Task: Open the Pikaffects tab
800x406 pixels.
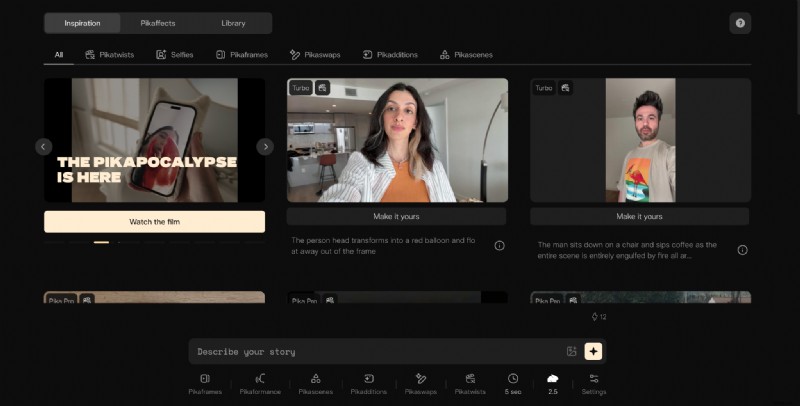Action: point(158,23)
